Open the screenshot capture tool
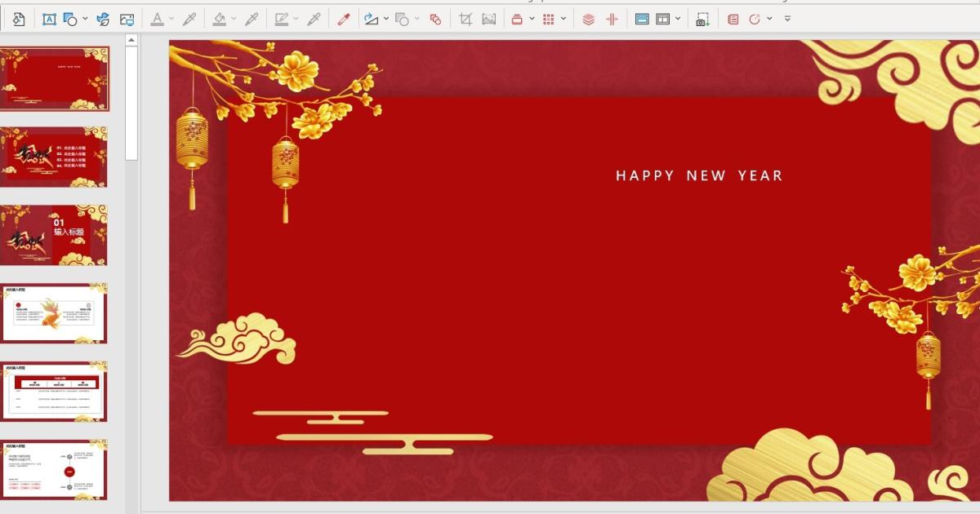This screenshot has width=980, height=514. coord(701,17)
